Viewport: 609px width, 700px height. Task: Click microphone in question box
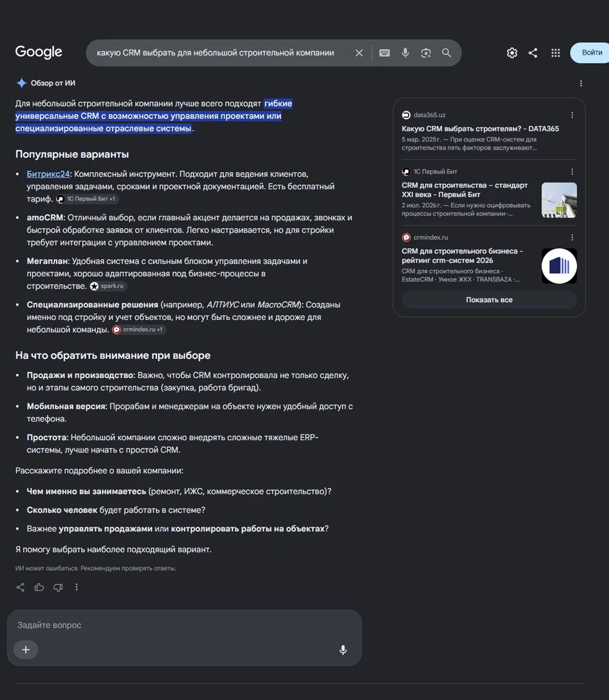tap(343, 649)
